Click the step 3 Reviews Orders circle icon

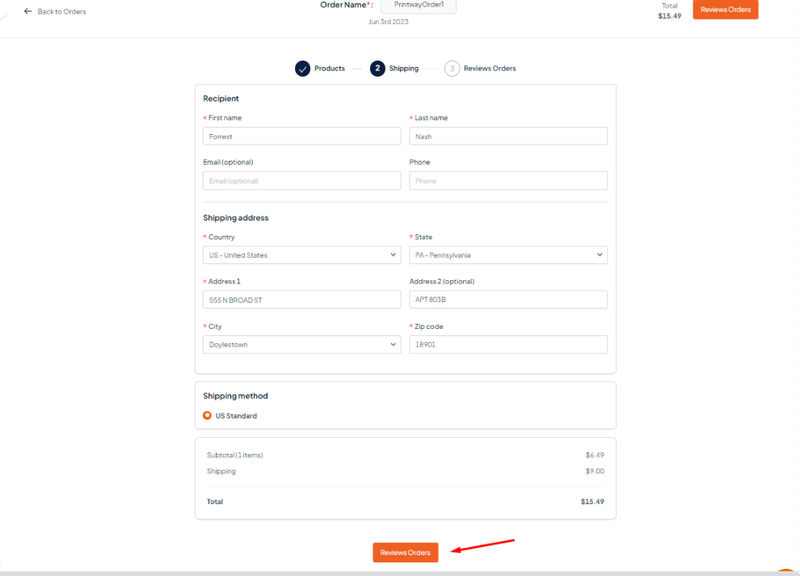452,68
